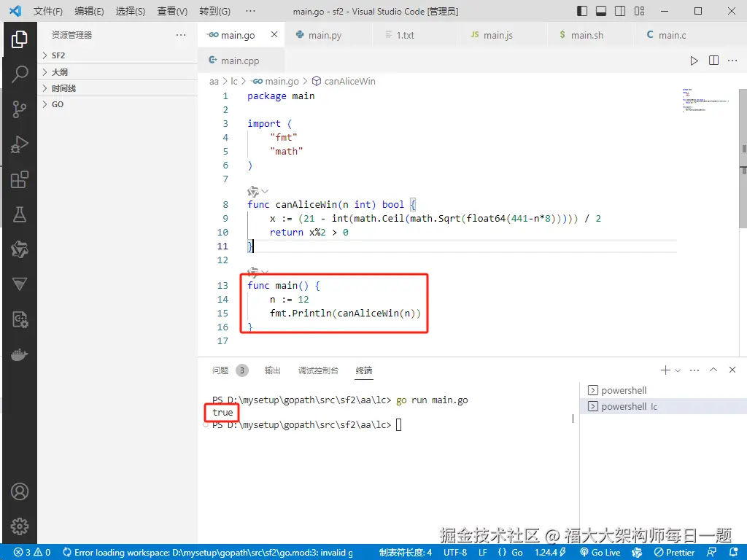Image resolution: width=747 pixels, height=560 pixels.
Task: Run the Go file with play button
Action: click(x=694, y=61)
